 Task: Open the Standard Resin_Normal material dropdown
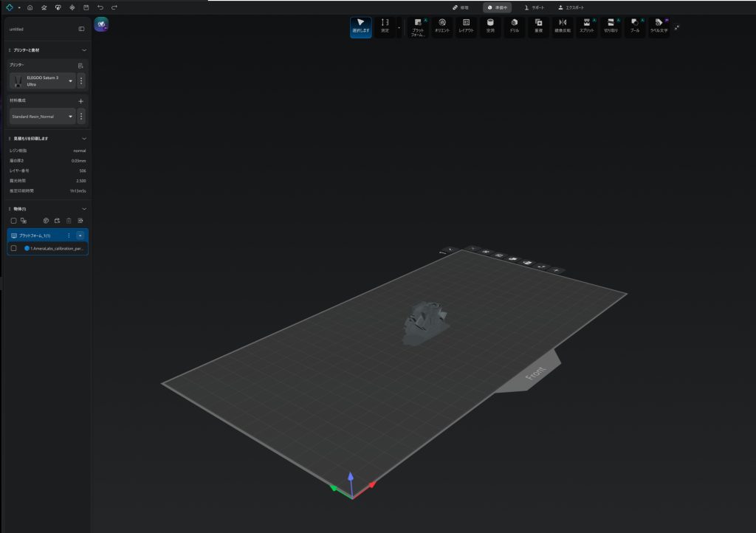71,117
